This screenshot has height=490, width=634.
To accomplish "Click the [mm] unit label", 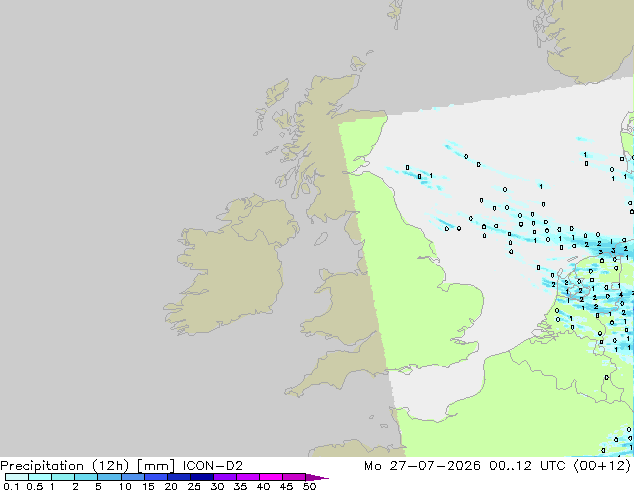I will (x=156, y=466).
